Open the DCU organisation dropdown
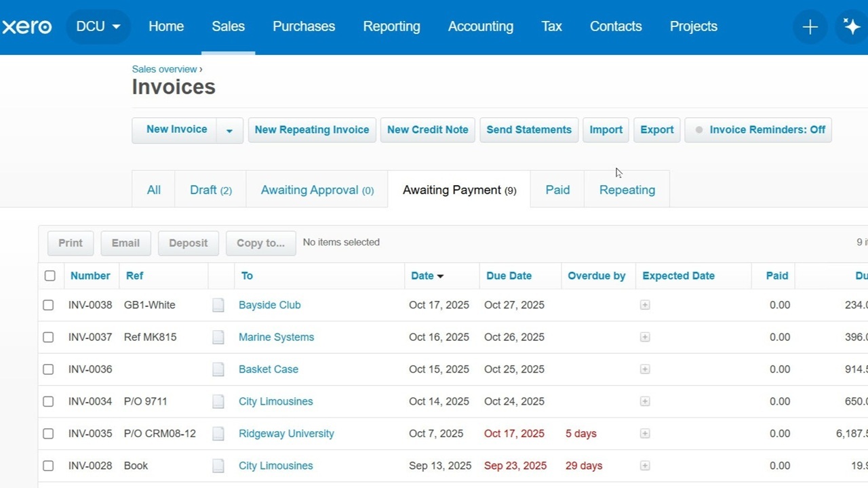The height and width of the screenshot is (488, 868). pos(98,26)
